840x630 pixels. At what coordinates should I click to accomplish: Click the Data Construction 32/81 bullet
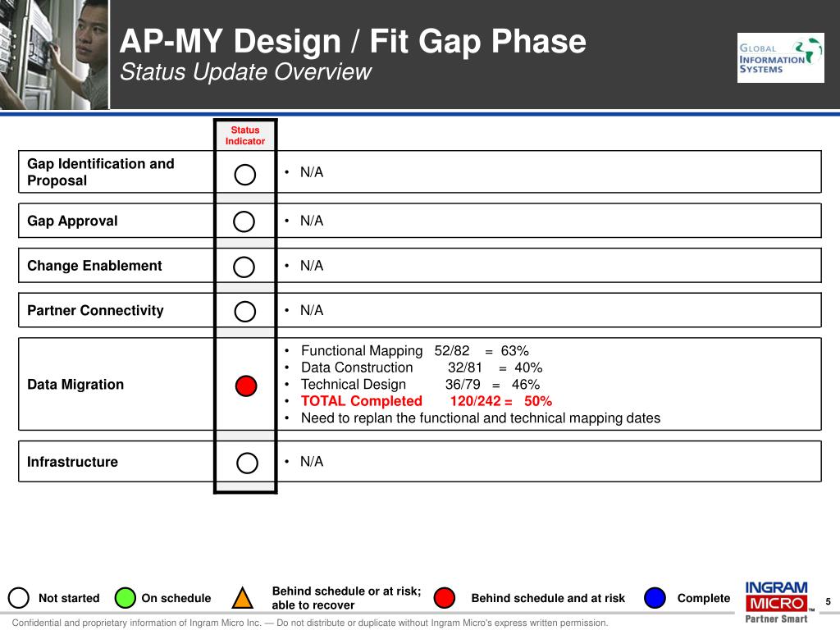click(x=422, y=367)
